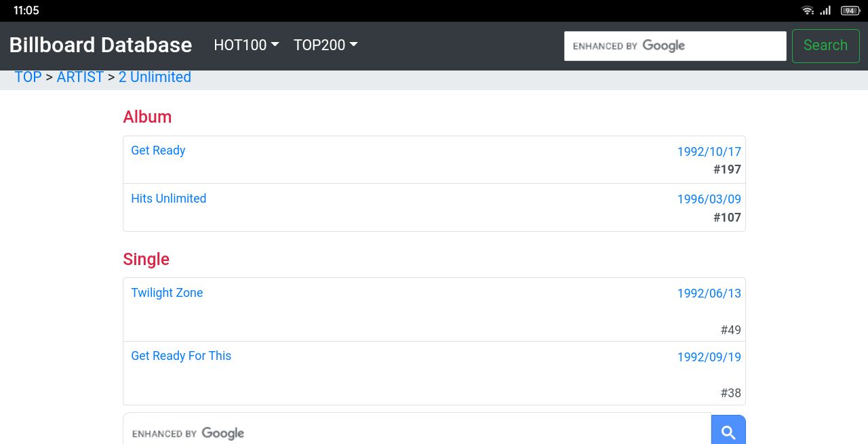Open the Get Ready album link

point(158,150)
